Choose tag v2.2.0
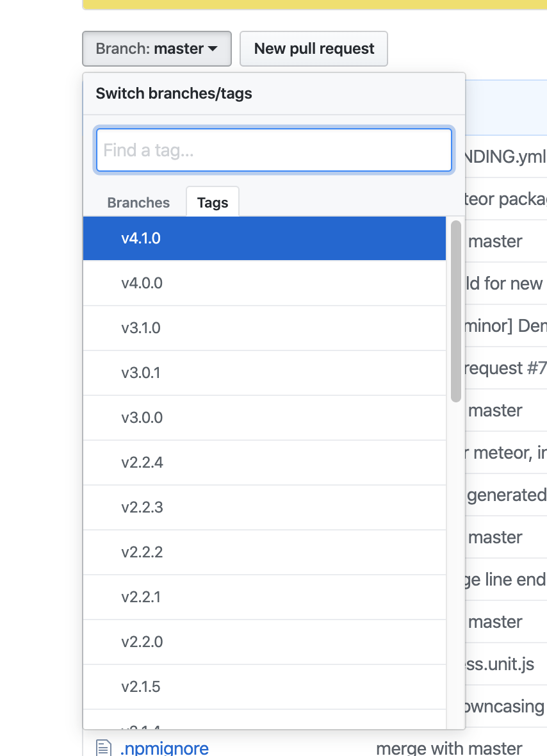The image size is (547, 756). (265, 642)
